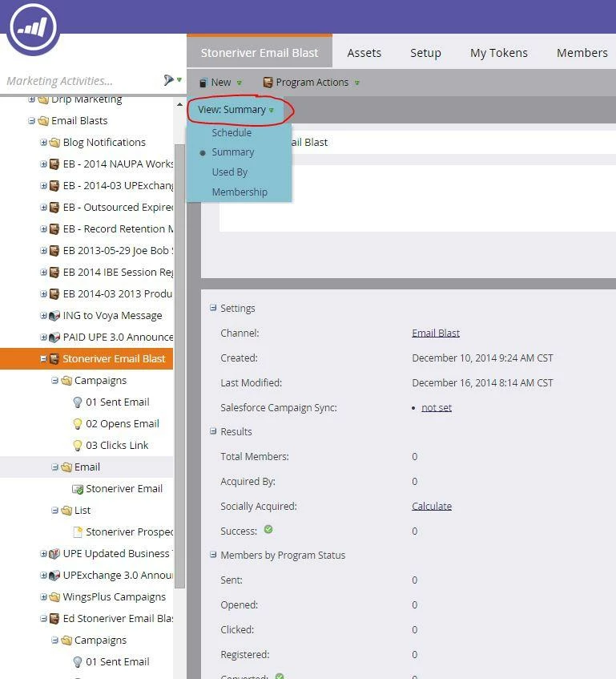Click the mailbox icon for PAID UPE 3.0 Announce
This screenshot has height=679, width=616.
click(54, 337)
